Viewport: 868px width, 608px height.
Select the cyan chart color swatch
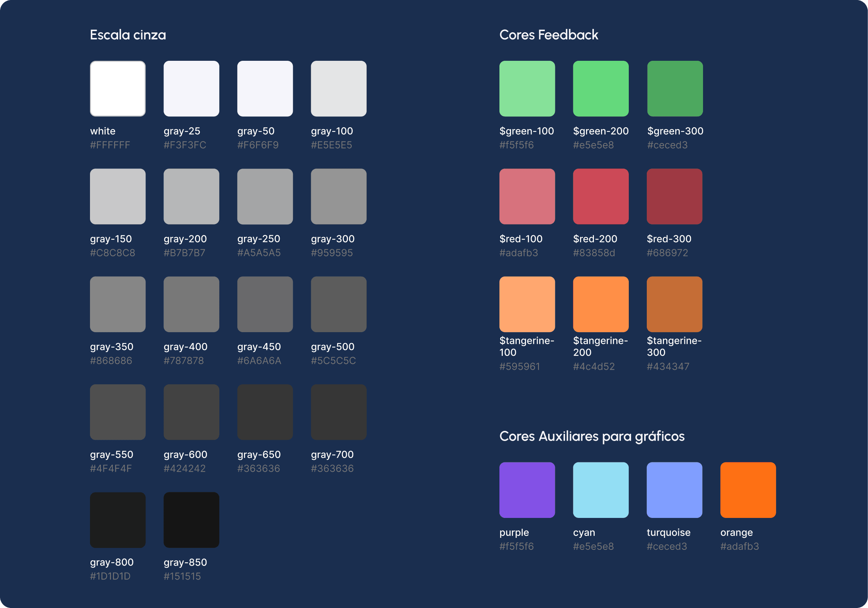[601, 490]
